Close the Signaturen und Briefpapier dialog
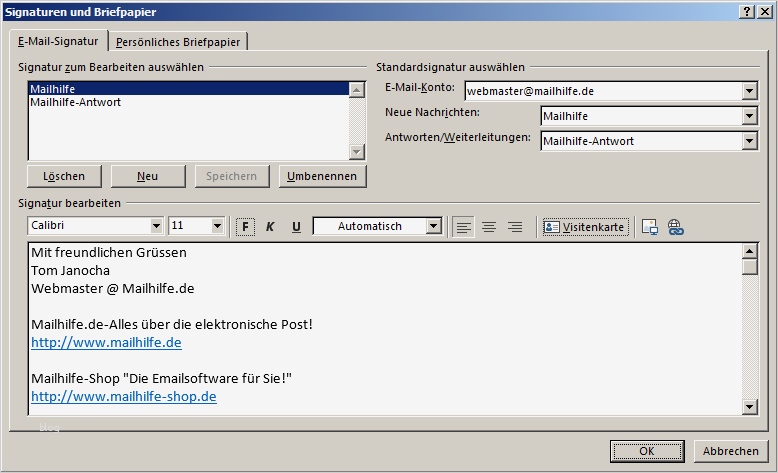The width and height of the screenshot is (778, 473). click(765, 11)
